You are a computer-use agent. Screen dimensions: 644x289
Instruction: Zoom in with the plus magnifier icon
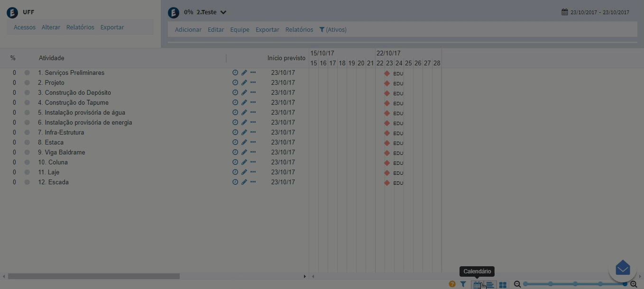point(634,284)
